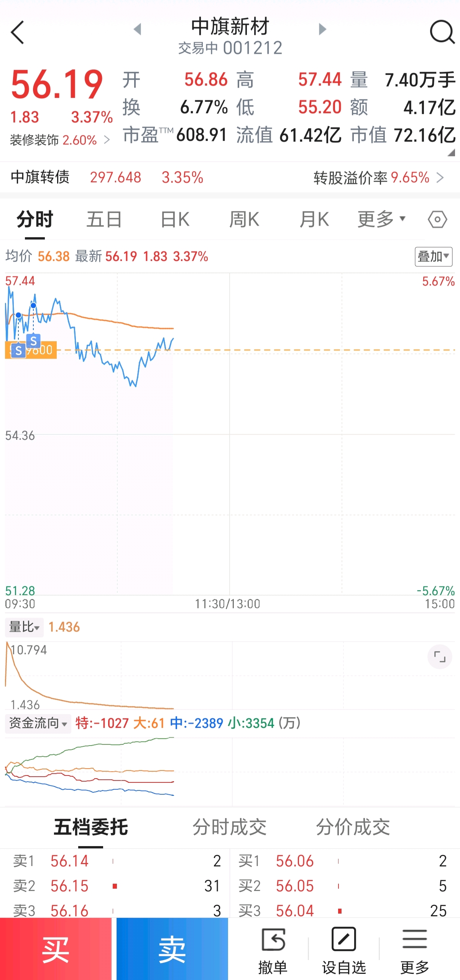Go to previous stock with left triangle
This screenshot has height=980, width=460.
point(138,29)
